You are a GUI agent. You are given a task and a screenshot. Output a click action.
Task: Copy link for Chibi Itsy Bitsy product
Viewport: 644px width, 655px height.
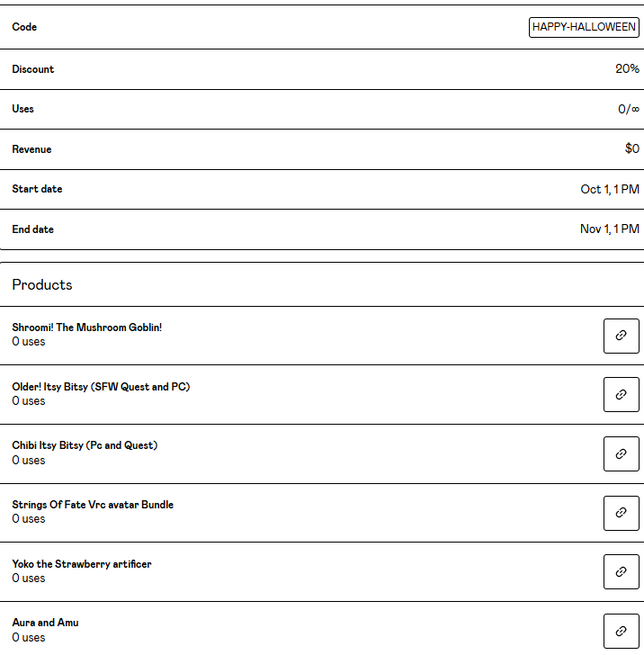(621, 453)
